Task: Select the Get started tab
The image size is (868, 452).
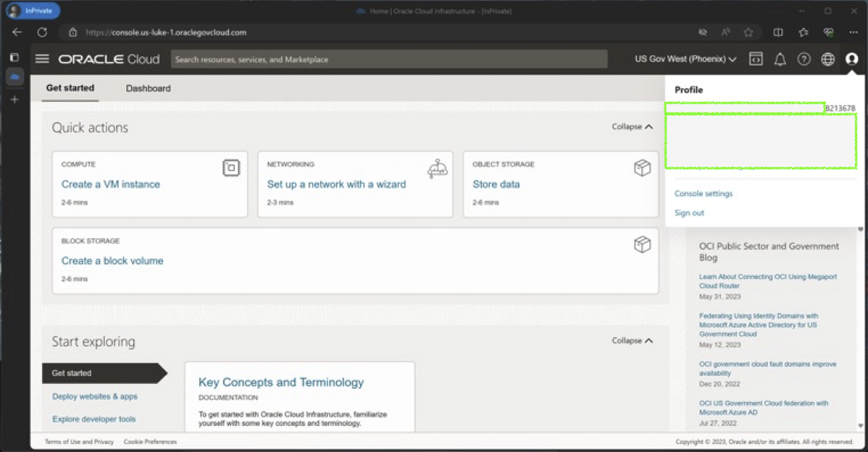Action: [x=70, y=88]
